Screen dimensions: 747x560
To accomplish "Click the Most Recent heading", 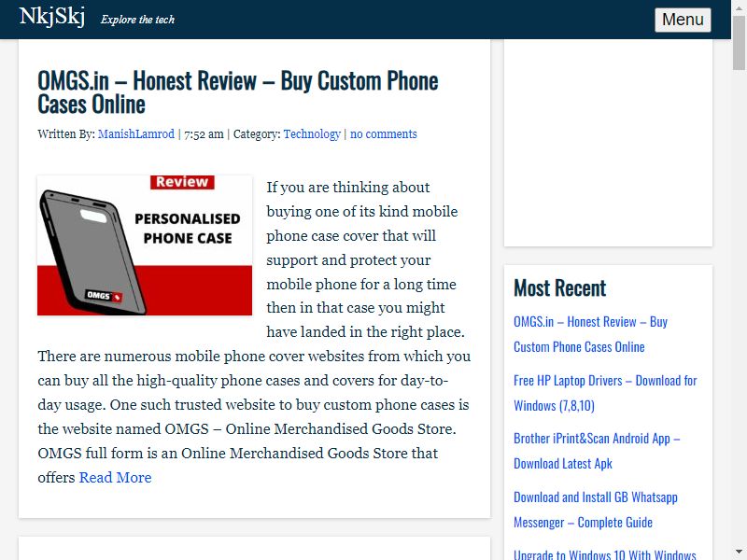I will click(559, 288).
